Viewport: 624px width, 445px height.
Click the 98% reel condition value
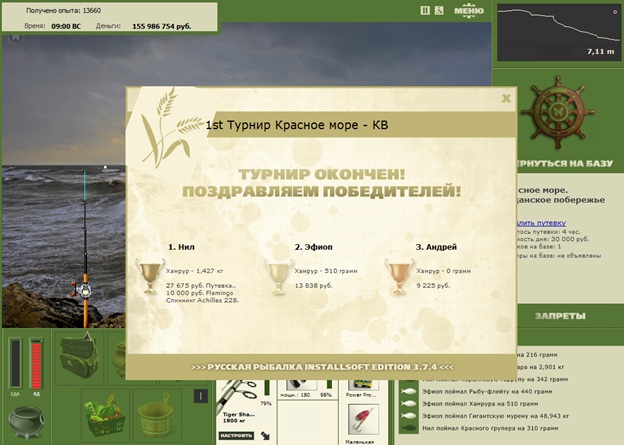(x=326, y=395)
